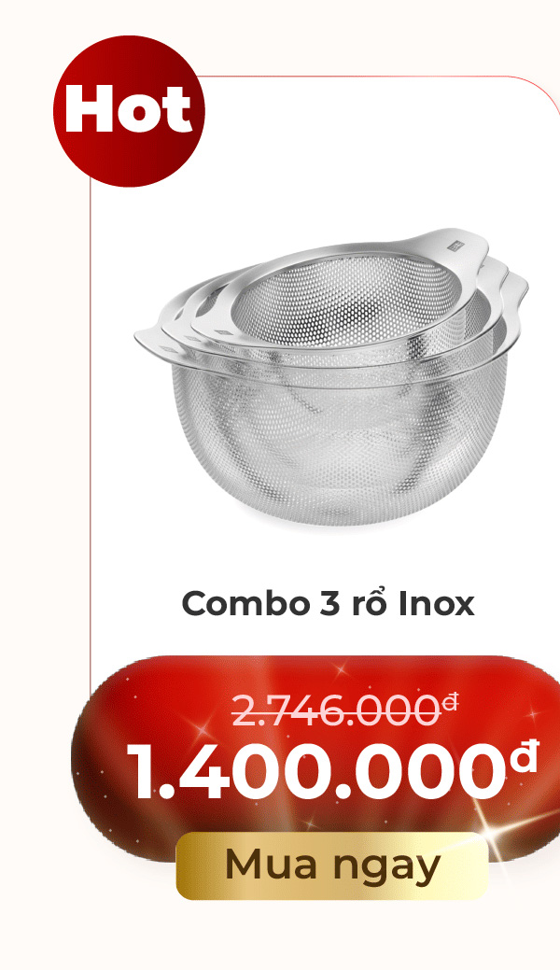This screenshot has width=560, height=970.
Task: Select the stainless strainer product image
Action: coord(331,376)
